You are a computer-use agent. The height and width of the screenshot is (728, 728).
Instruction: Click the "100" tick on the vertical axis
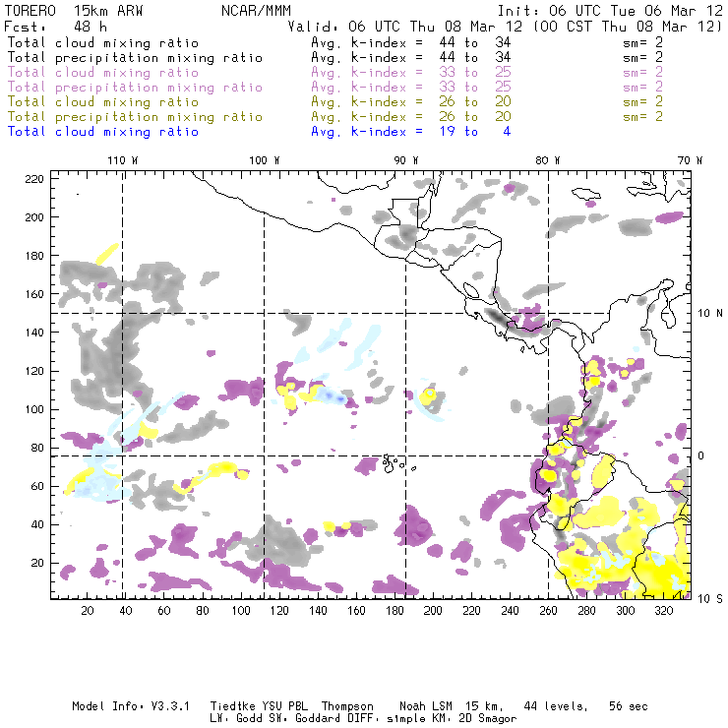coord(34,409)
